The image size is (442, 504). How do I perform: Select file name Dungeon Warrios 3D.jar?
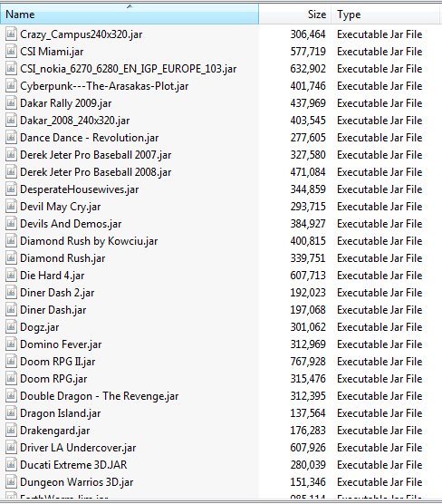[x=76, y=482]
